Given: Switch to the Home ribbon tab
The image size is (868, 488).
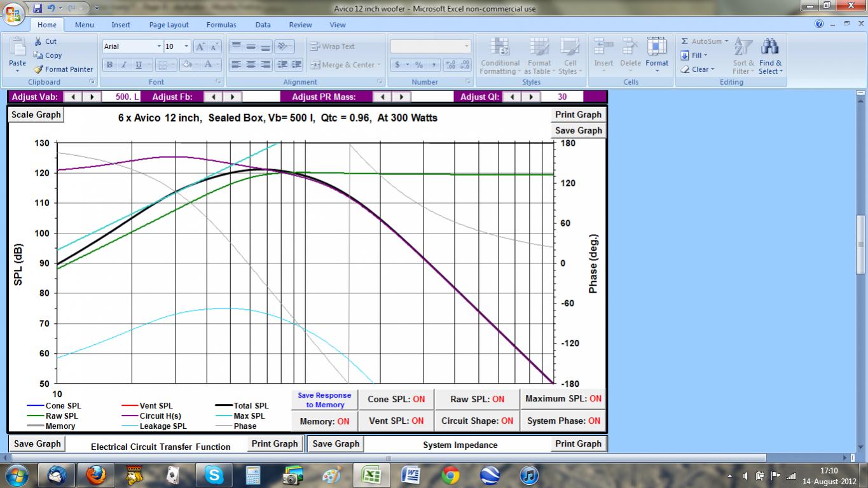Looking at the screenshot, I should pyautogui.click(x=46, y=25).
